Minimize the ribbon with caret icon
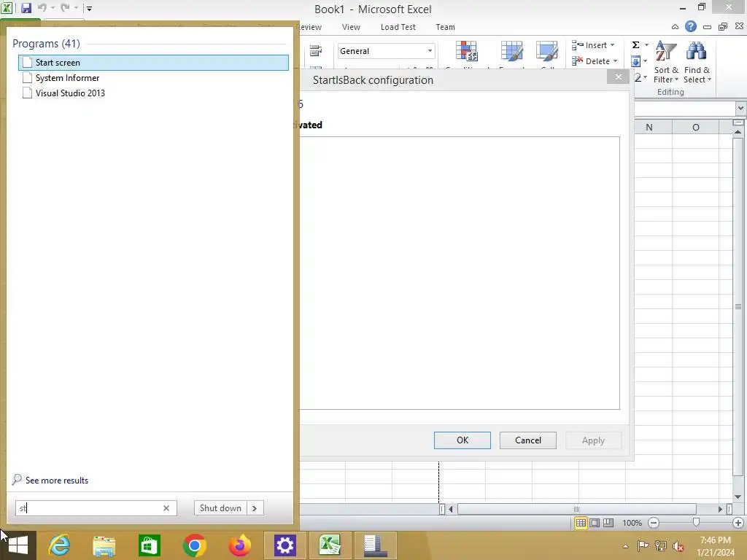Image resolution: width=747 pixels, height=560 pixels. tap(675, 27)
